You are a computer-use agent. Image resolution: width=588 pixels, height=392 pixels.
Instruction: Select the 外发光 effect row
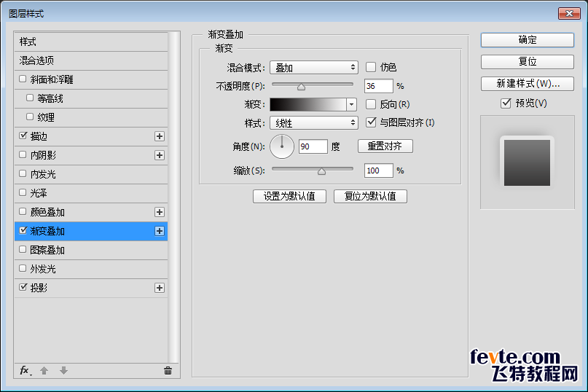91,269
